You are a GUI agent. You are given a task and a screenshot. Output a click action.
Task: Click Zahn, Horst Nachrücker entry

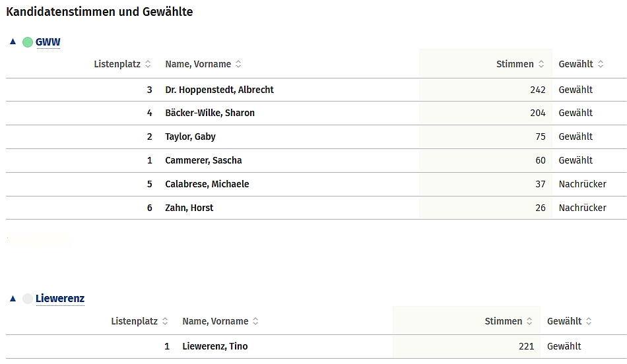point(582,208)
